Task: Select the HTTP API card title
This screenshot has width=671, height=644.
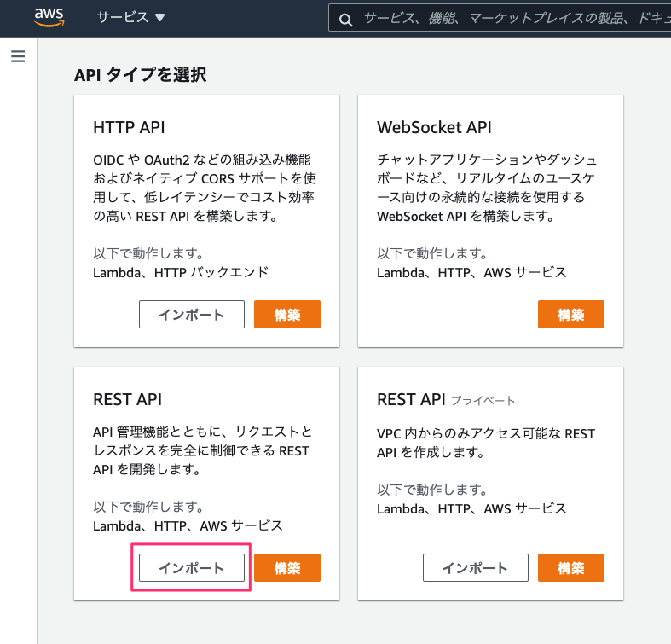Action: click(129, 127)
